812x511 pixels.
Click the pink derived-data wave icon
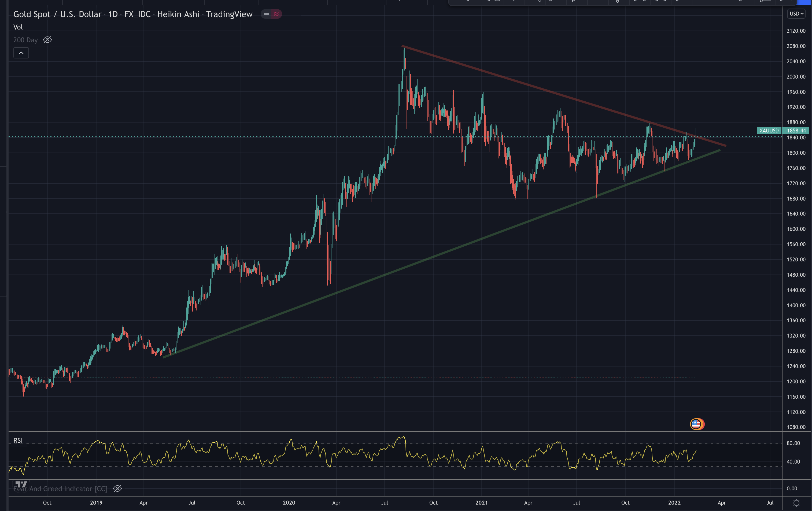(x=276, y=14)
